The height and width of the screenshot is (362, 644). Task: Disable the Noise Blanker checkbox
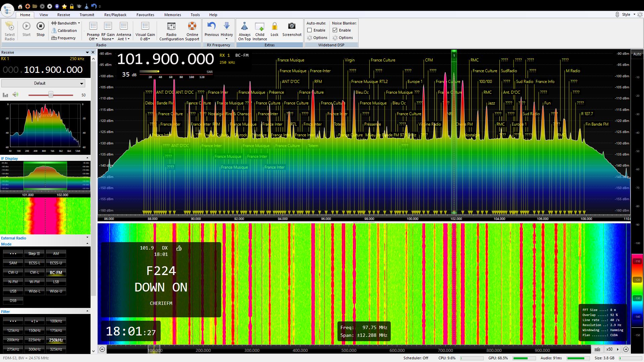click(x=335, y=30)
